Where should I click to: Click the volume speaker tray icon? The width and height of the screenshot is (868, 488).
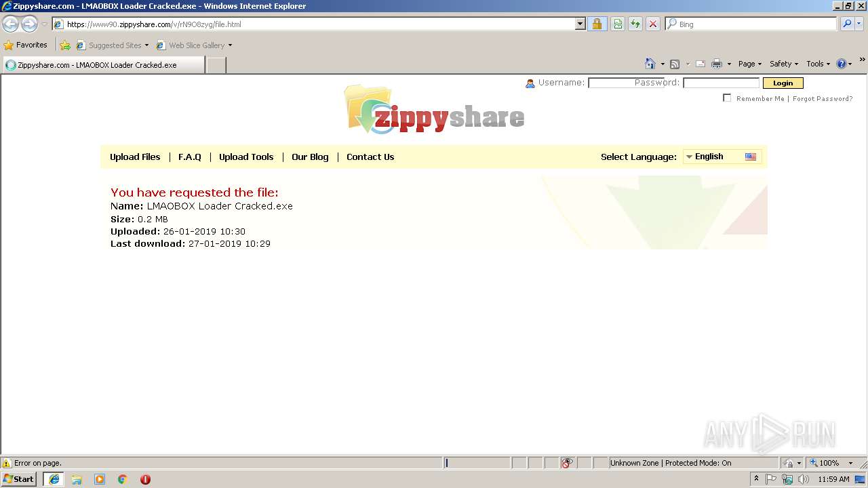(x=804, y=479)
